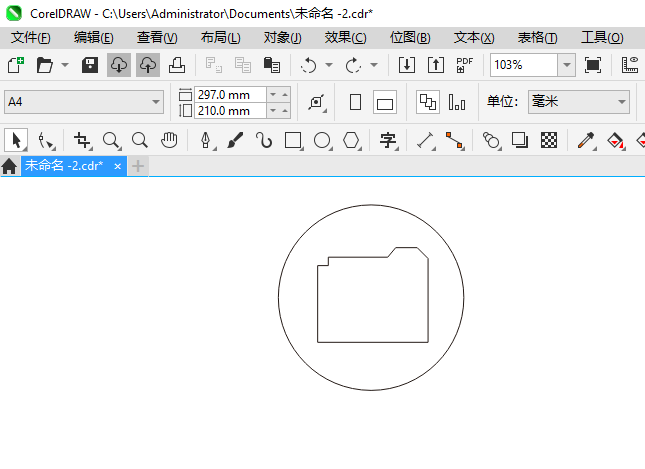Click the Publish to PDF icon
The image size is (645, 469).
point(465,65)
